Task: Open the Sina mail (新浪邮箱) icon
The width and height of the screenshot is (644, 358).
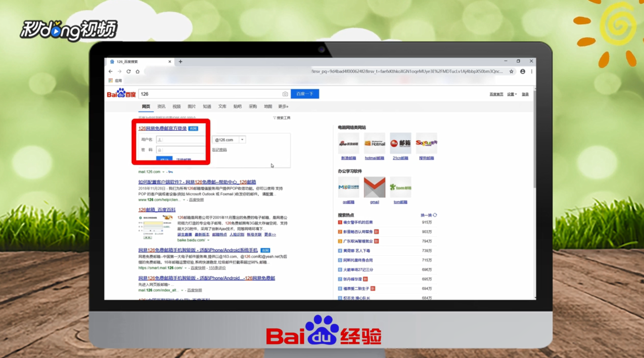Action: click(x=348, y=143)
